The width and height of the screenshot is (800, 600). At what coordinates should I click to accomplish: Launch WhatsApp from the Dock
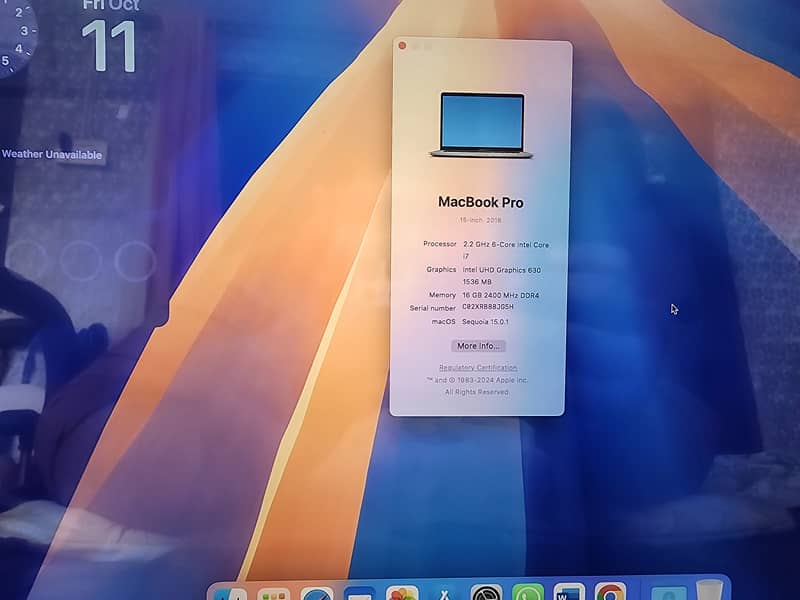coord(528,592)
